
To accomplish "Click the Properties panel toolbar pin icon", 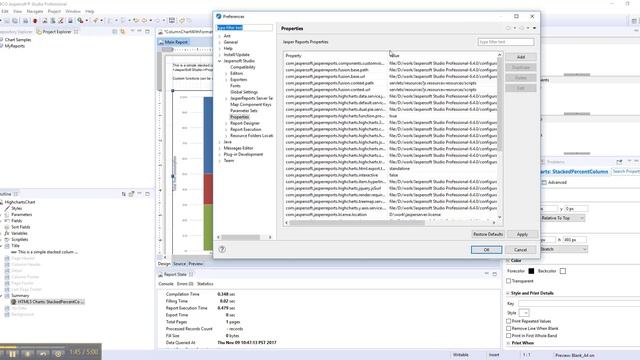I will pyautogui.click(x=619, y=162).
